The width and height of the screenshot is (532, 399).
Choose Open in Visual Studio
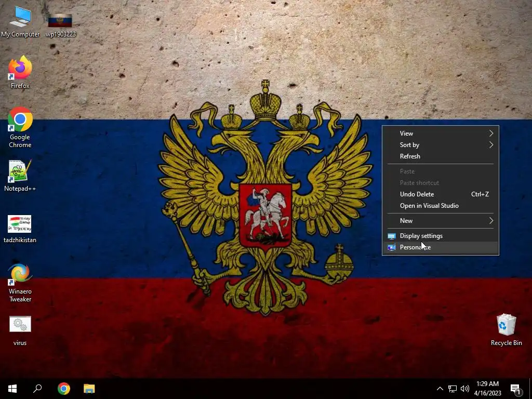click(441, 206)
